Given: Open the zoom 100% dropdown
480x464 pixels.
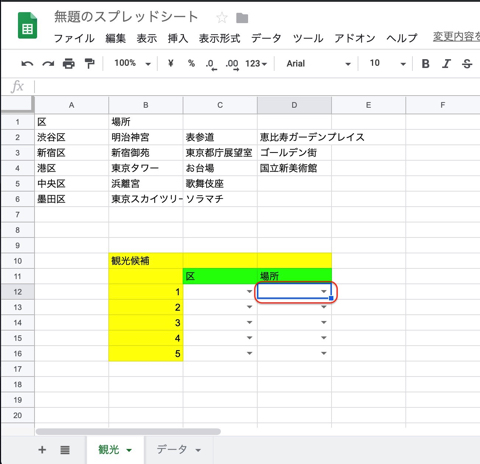Looking at the screenshot, I should 132,63.
